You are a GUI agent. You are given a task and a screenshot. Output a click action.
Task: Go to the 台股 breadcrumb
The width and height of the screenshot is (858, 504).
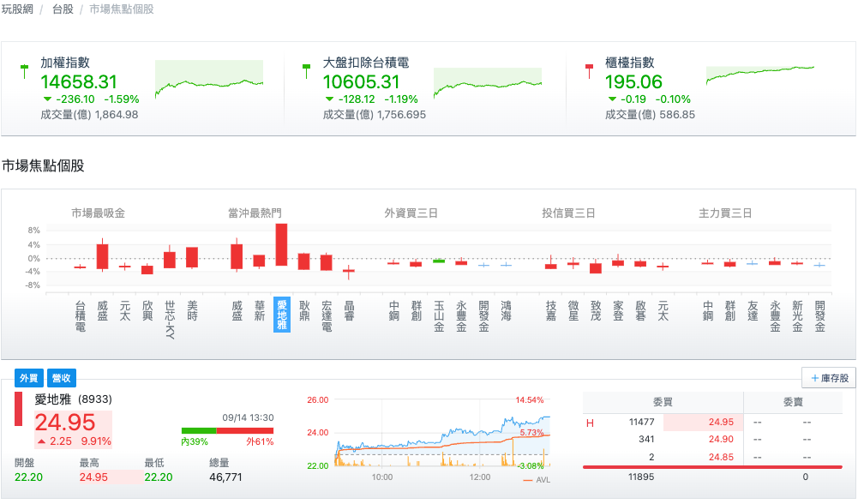coord(63,9)
